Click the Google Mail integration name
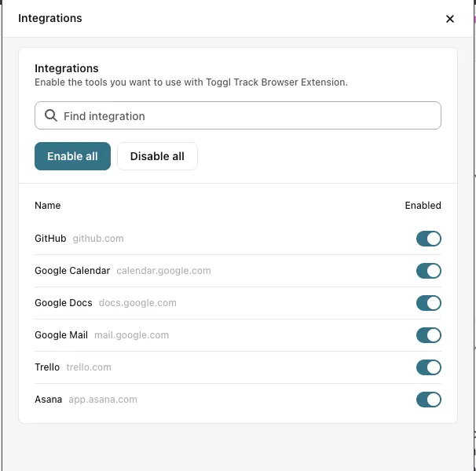The width and height of the screenshot is (476, 471). pyautogui.click(x=61, y=335)
